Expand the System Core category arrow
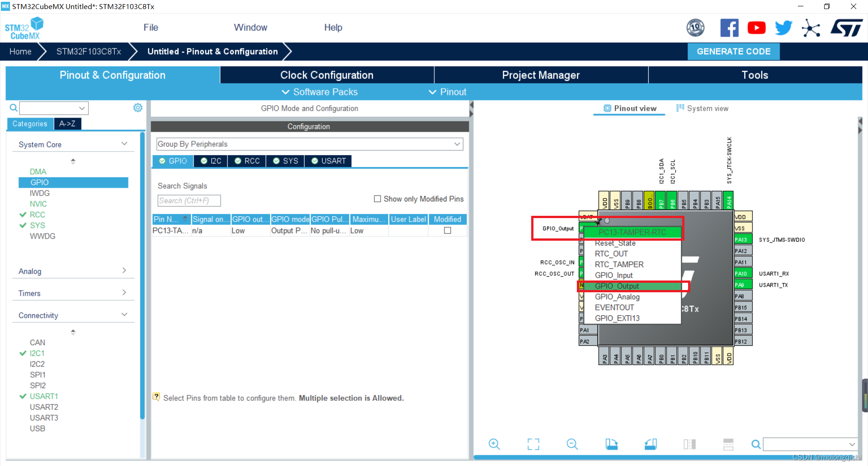Viewport: 868px width, 466px height. click(x=124, y=144)
